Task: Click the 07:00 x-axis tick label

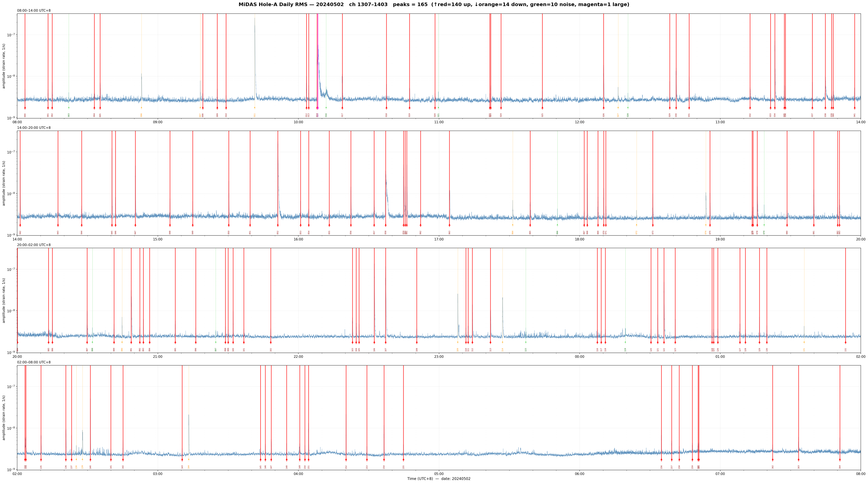Action: point(720,474)
